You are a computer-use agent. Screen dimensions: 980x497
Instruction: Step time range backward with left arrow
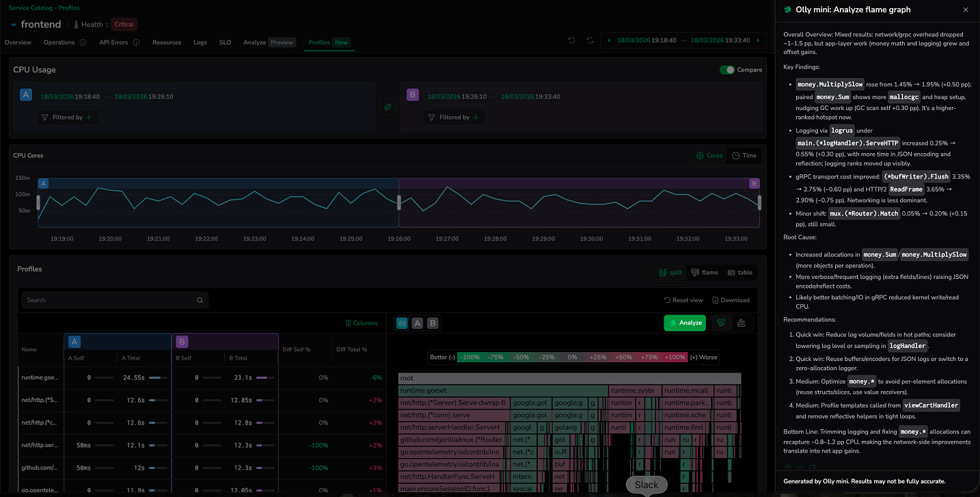point(609,40)
